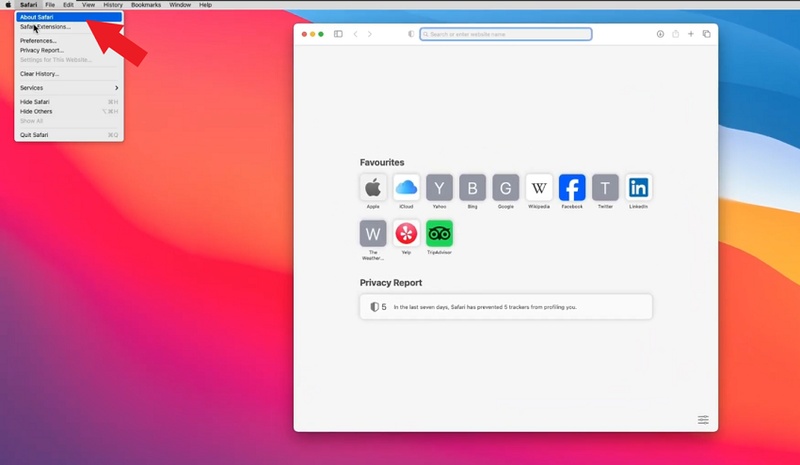
Task: Choose Hide Safari menu entry
Action: [x=69, y=102]
